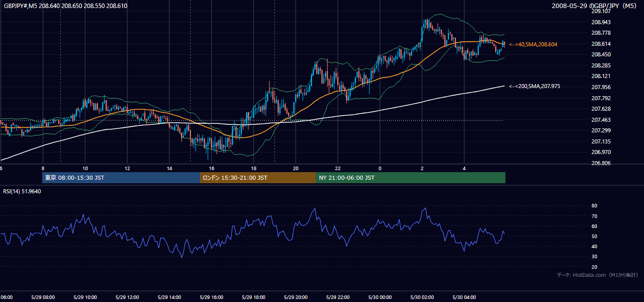Click price axis value 208.121
Viewport: 644px width, 302px height.
click(x=601, y=76)
